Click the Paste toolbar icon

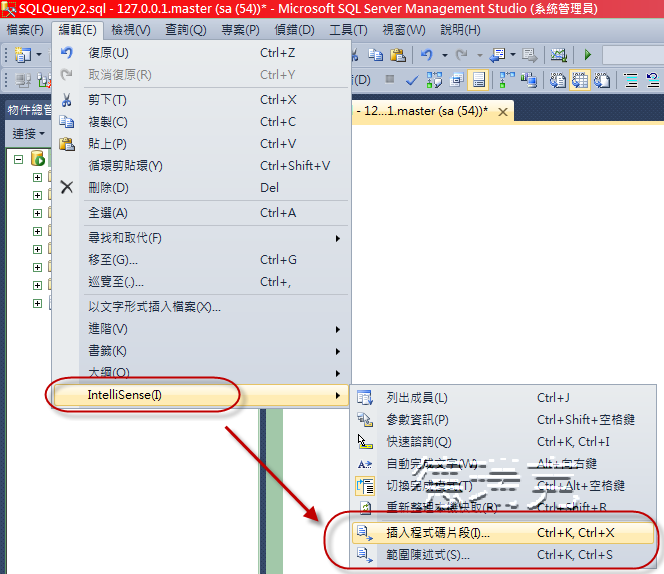(x=398, y=55)
